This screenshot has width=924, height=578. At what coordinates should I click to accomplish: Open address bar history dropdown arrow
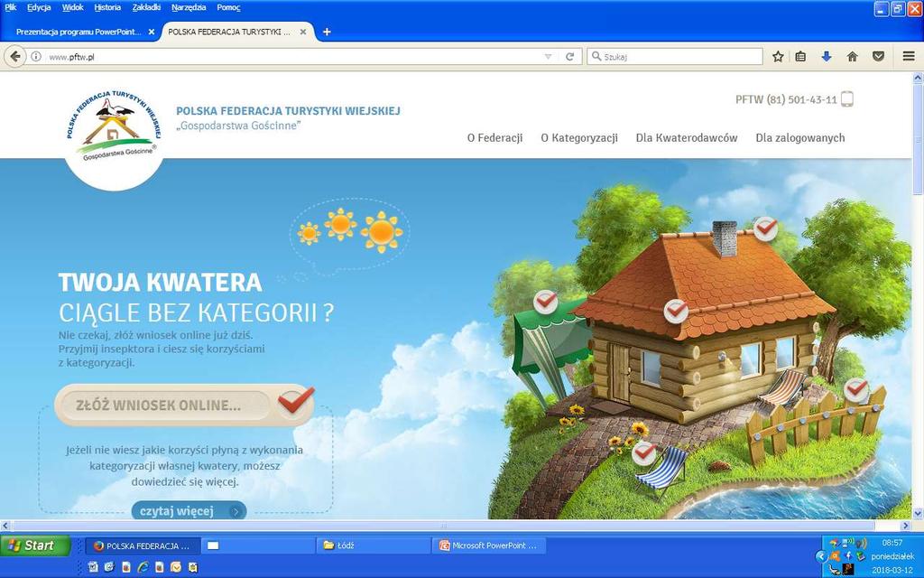coord(548,57)
